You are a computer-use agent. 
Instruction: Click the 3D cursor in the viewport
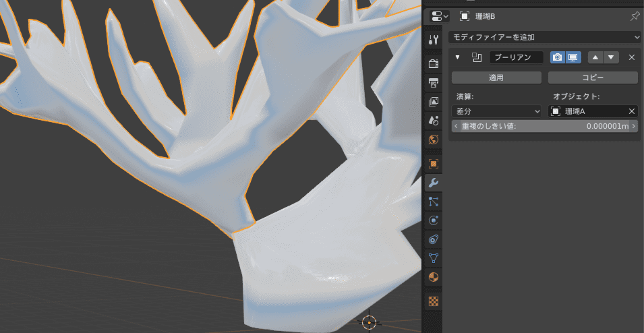(x=369, y=322)
